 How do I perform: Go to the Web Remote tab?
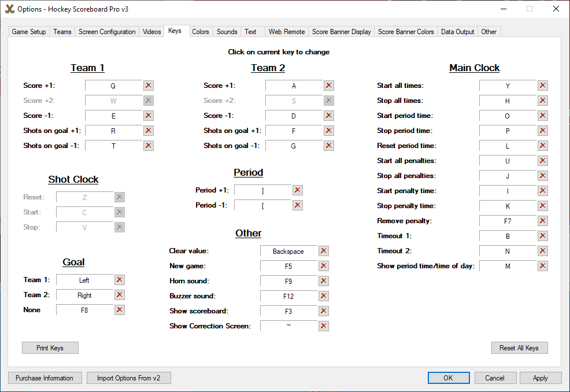coord(287,32)
